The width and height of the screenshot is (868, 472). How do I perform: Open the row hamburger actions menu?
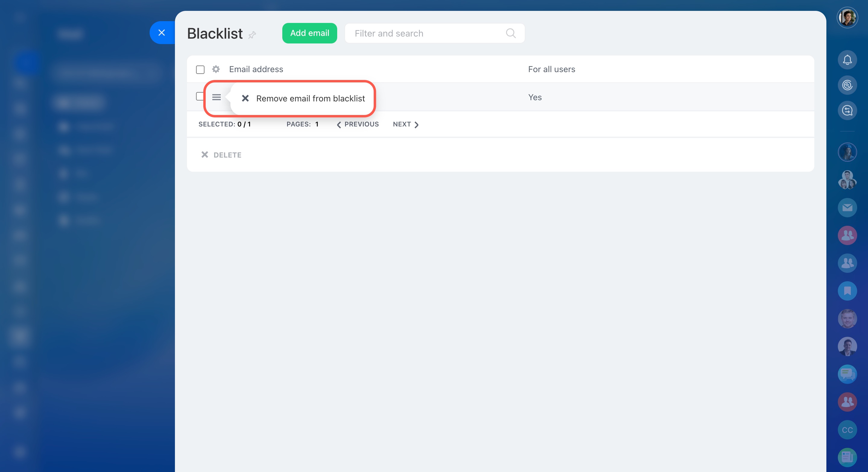pyautogui.click(x=216, y=97)
